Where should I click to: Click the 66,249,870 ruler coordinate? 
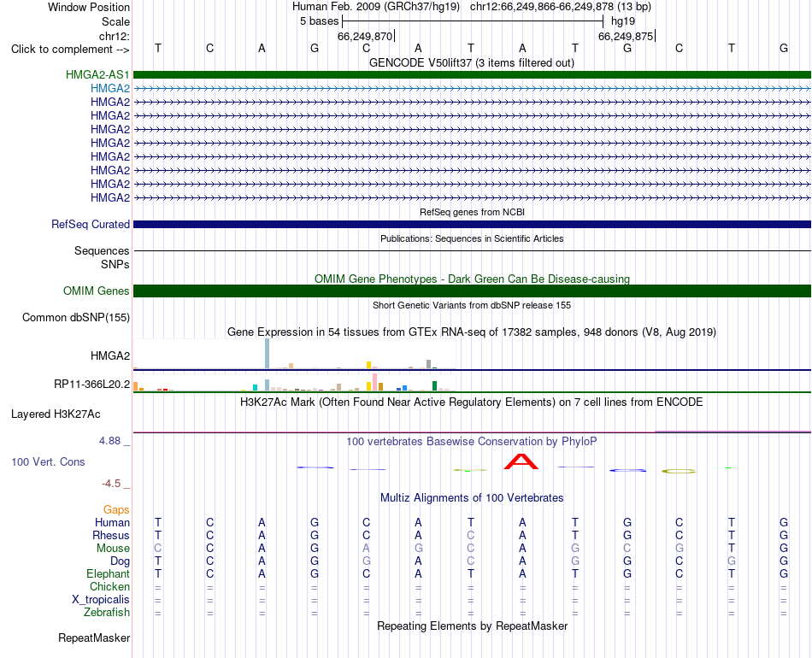pyautogui.click(x=365, y=36)
